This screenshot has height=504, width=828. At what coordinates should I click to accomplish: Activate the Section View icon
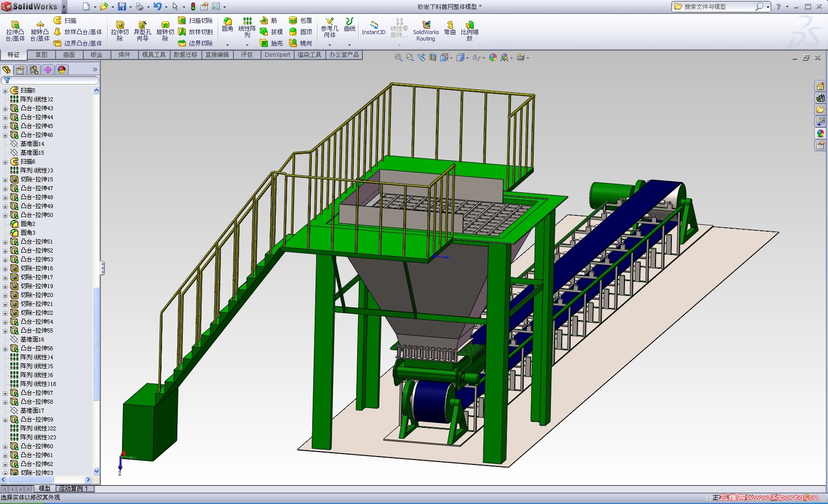[x=433, y=57]
